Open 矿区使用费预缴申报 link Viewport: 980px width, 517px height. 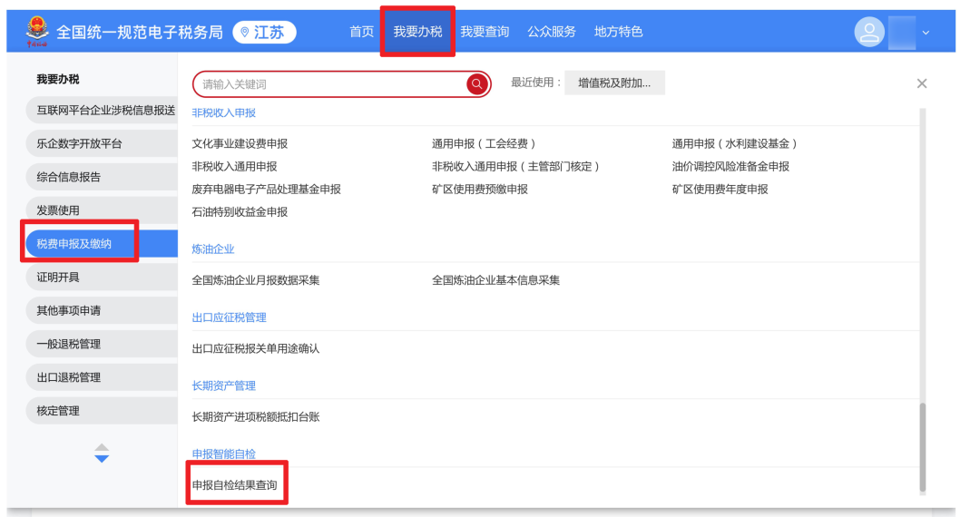pyautogui.click(x=480, y=190)
